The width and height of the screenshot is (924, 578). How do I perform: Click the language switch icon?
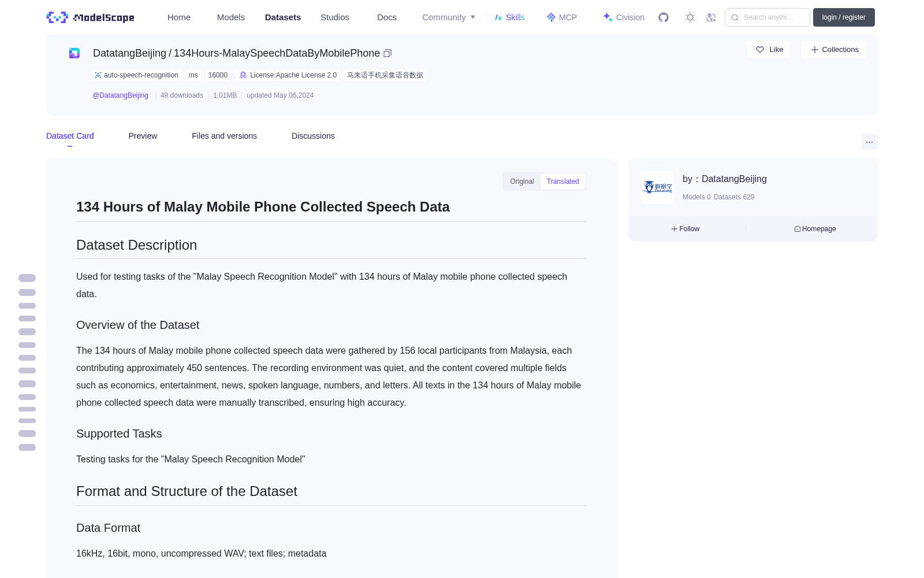(x=711, y=17)
